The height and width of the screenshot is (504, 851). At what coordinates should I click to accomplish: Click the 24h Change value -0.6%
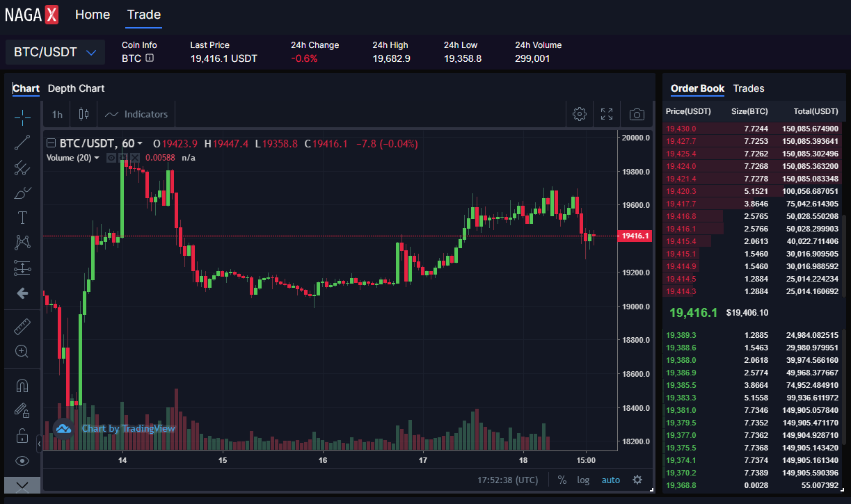(x=303, y=58)
